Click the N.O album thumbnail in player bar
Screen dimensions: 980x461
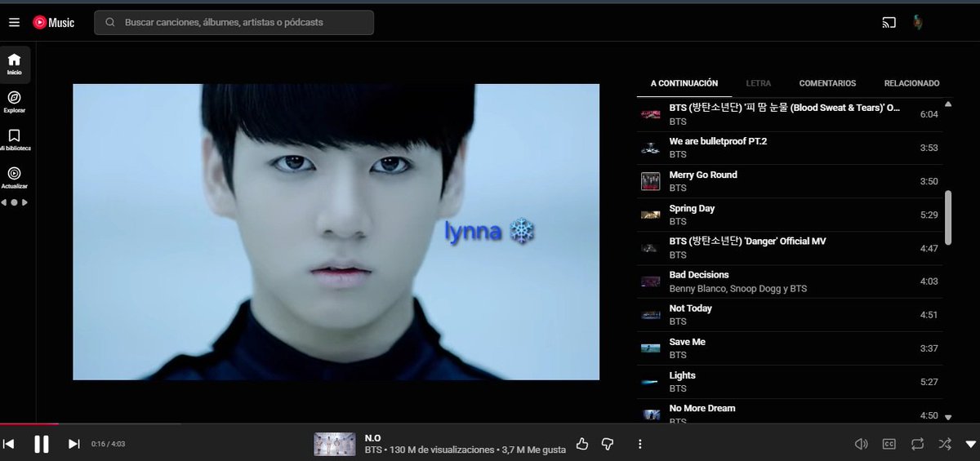coord(334,444)
